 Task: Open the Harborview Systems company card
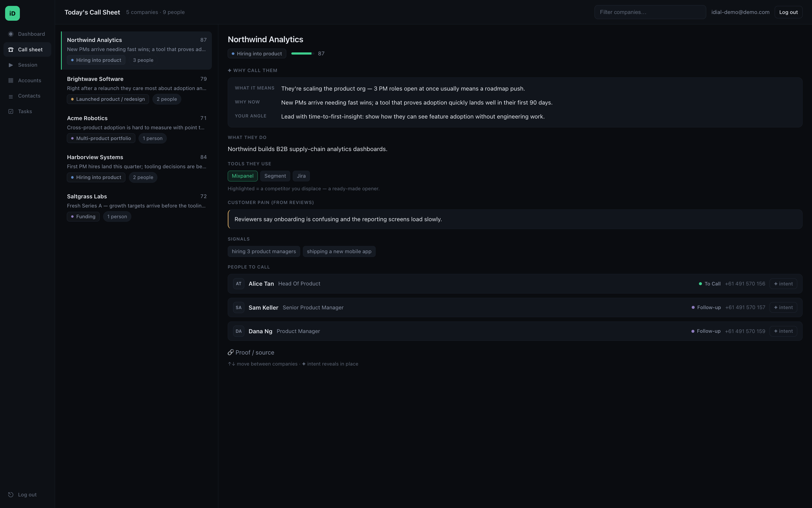point(137,168)
